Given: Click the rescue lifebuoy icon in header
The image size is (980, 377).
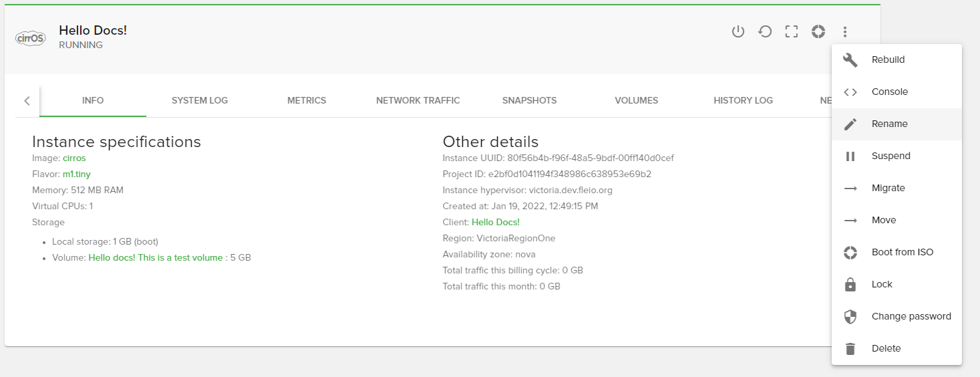Looking at the screenshot, I should pyautogui.click(x=818, y=31).
